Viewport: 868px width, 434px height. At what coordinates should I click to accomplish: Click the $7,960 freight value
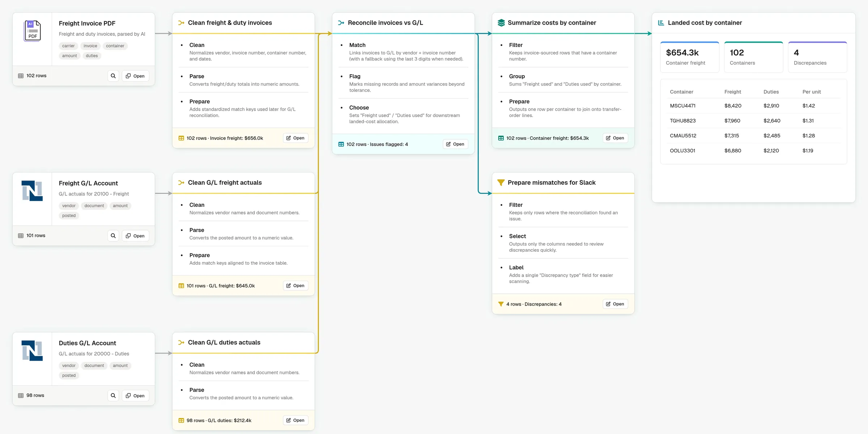[732, 121]
